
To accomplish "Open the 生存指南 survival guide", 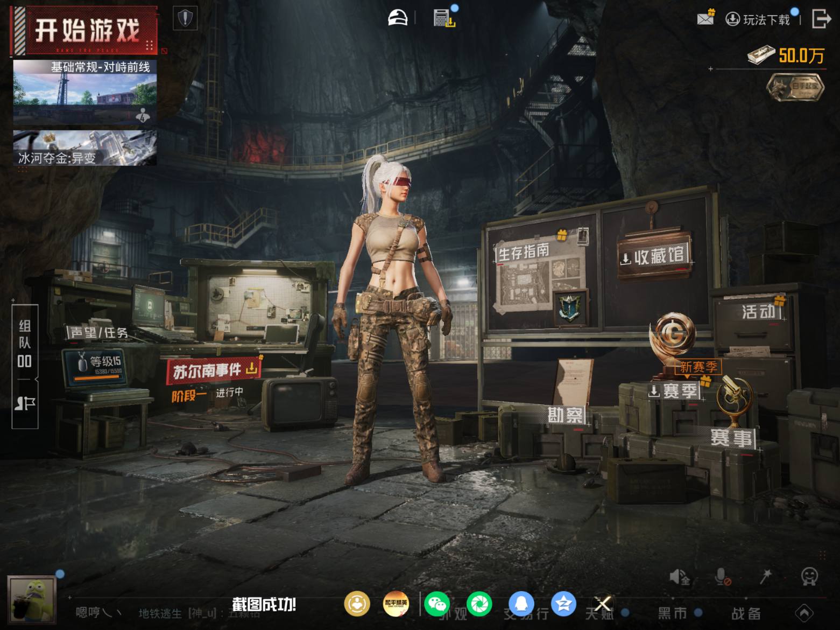I will point(523,251).
